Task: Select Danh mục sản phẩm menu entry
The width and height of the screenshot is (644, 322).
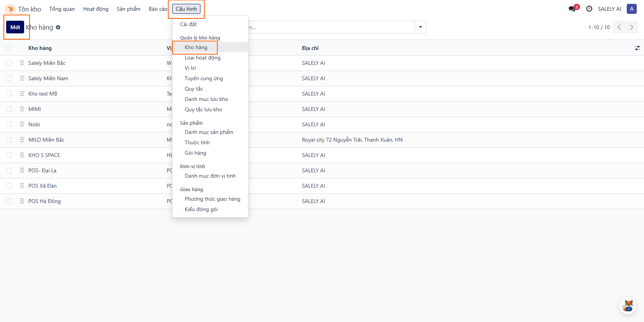Action: [209, 132]
